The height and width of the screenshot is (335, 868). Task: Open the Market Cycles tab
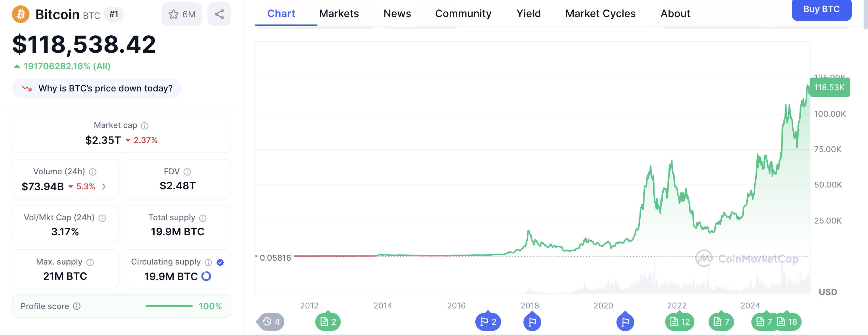pos(600,14)
